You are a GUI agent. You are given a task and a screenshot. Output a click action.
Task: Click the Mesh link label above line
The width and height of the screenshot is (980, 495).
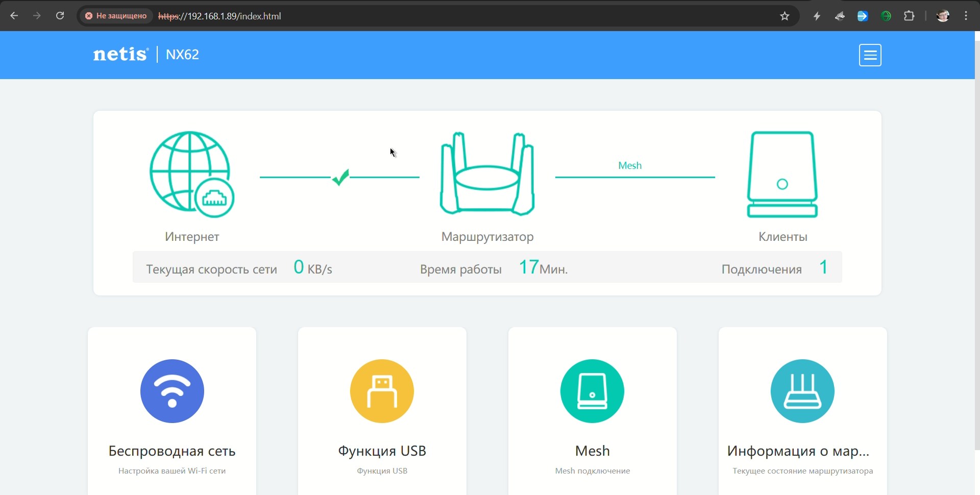coord(629,165)
